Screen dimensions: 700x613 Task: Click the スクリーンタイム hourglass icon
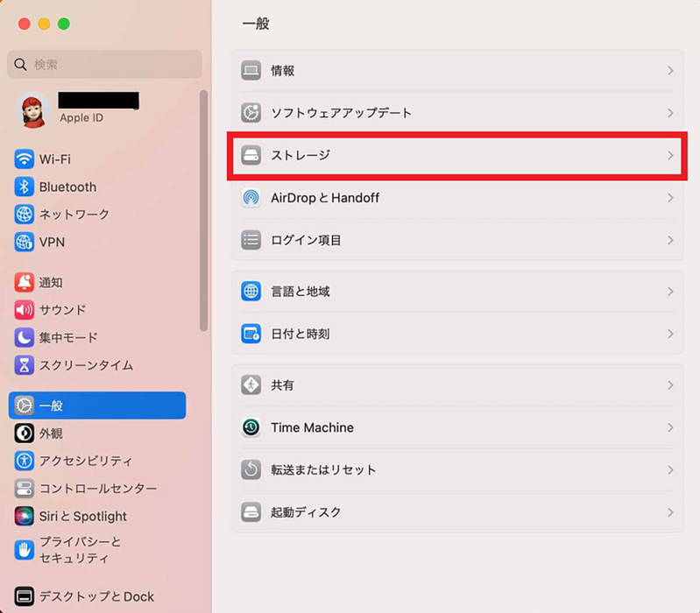point(25,365)
